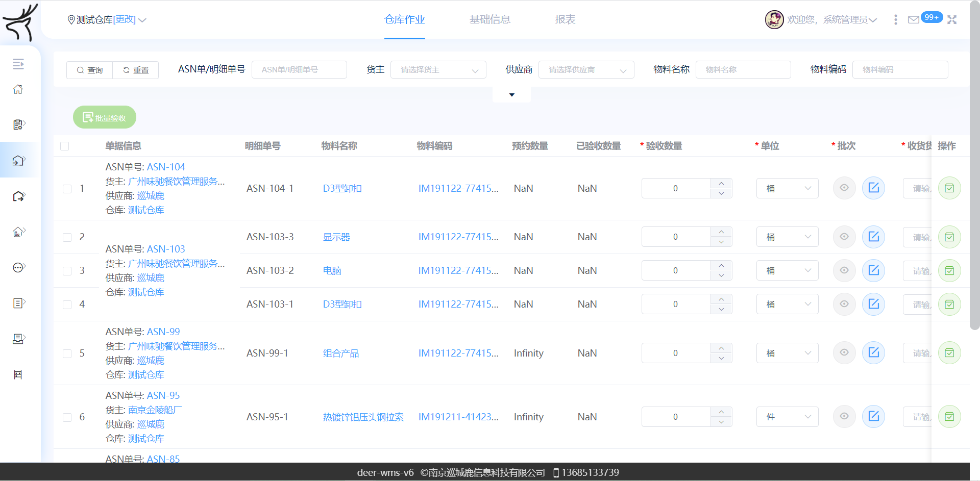Switch to the 基础信息 tab

click(489, 20)
